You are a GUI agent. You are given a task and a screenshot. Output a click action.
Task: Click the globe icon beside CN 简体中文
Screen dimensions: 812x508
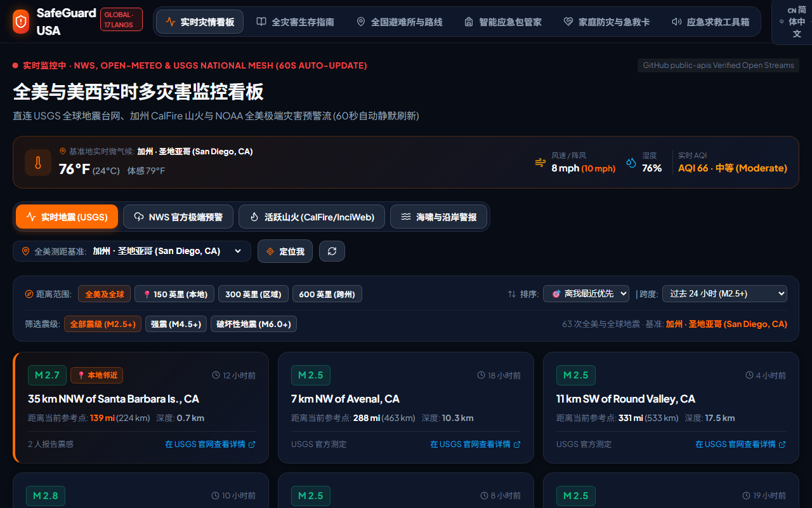point(782,22)
